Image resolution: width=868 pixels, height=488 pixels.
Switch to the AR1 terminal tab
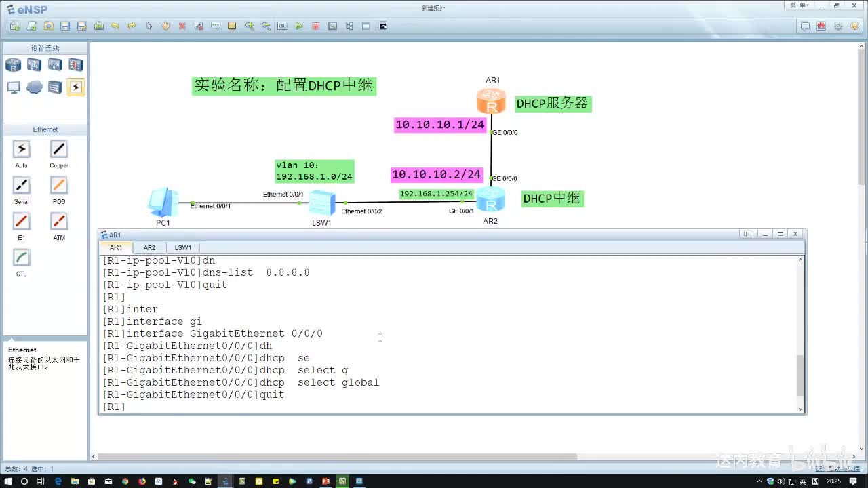click(x=116, y=247)
